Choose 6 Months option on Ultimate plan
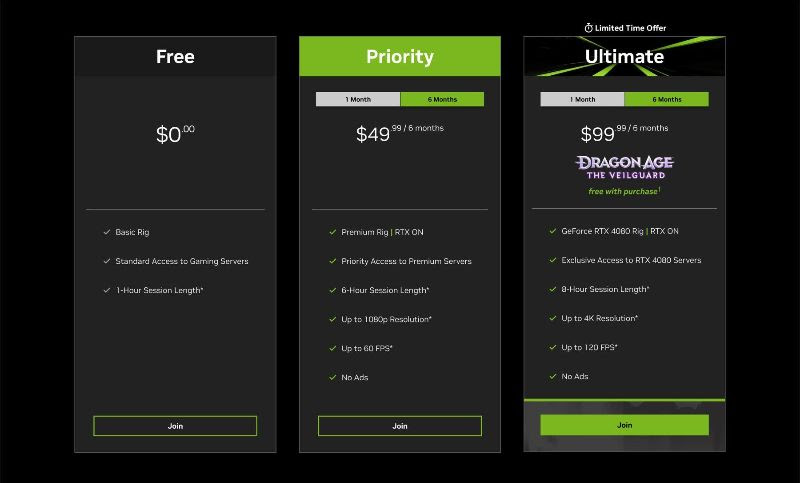This screenshot has width=800, height=483. pyautogui.click(x=667, y=99)
